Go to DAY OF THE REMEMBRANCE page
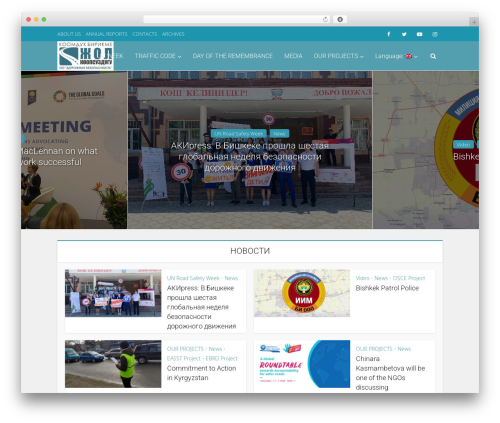Screen dimensions: 500x423 click(232, 56)
